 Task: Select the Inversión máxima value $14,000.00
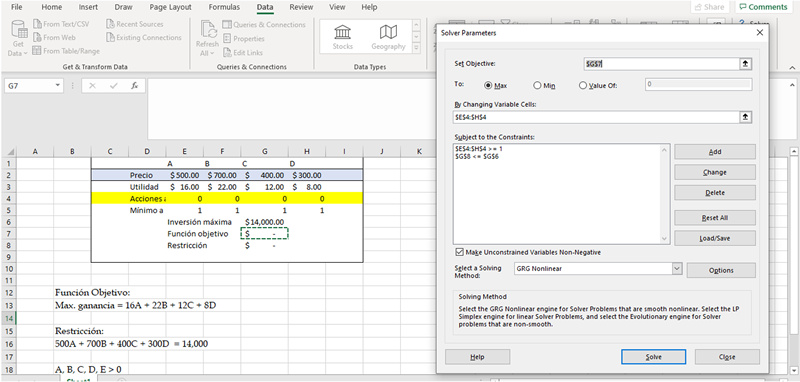(x=264, y=222)
